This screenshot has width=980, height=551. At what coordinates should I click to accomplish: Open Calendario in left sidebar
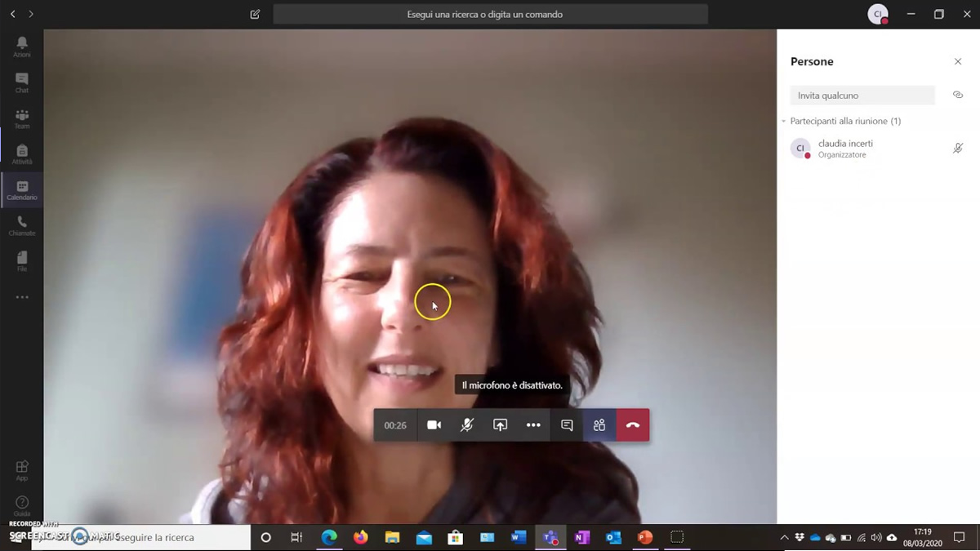22,190
